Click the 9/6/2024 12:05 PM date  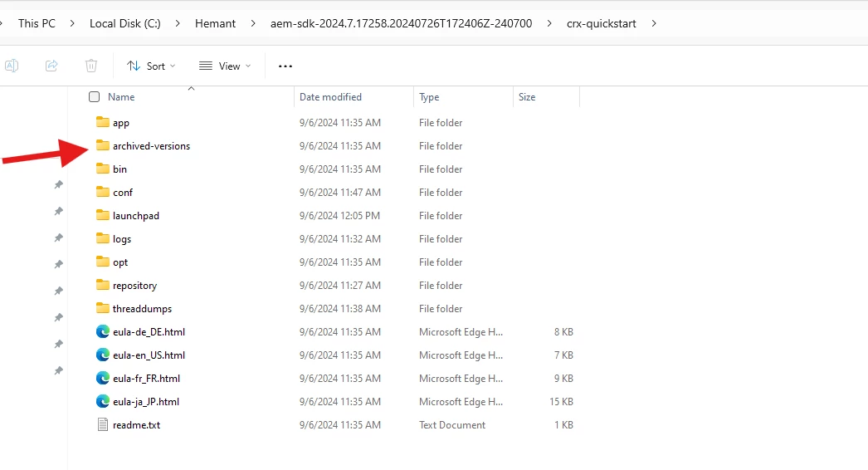click(x=340, y=216)
